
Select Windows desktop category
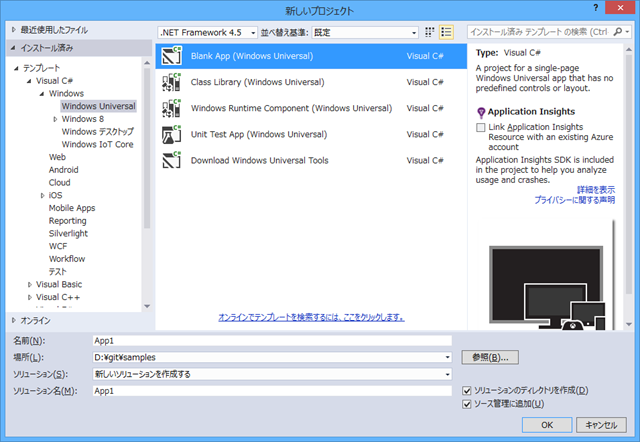98,131
